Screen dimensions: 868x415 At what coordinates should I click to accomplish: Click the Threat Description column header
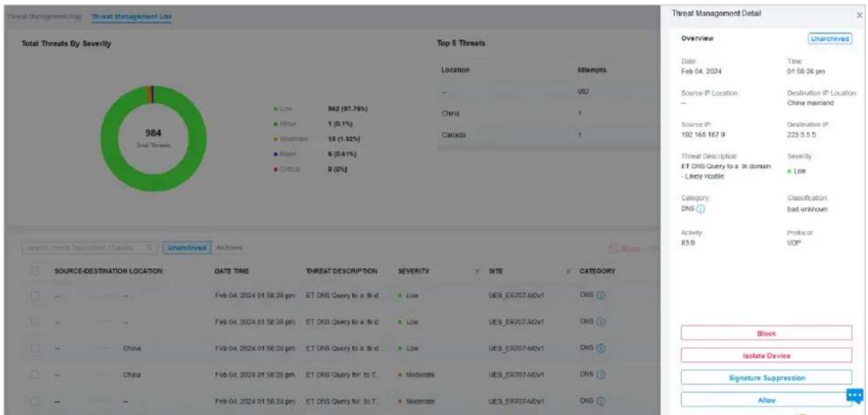pos(341,271)
